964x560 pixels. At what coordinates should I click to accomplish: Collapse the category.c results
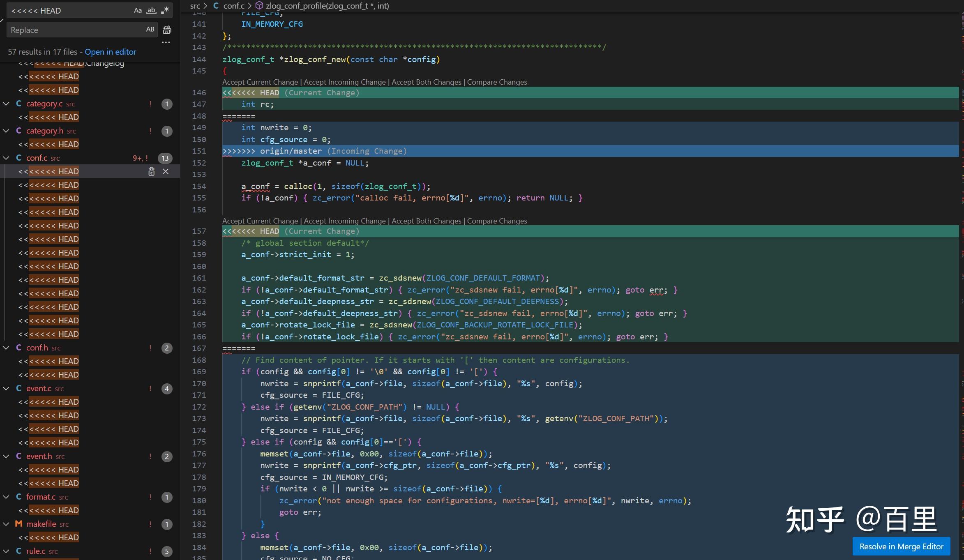point(6,104)
